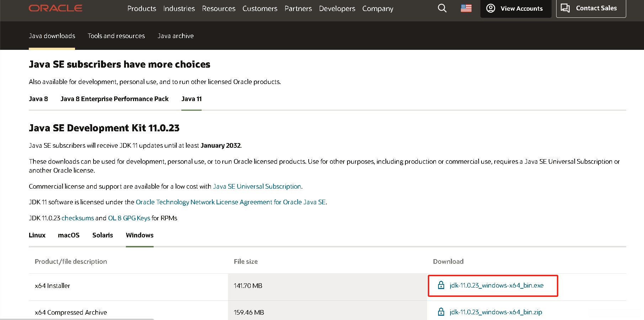Select the Linux platform tab
Screen dimensions: 644x320
37,235
